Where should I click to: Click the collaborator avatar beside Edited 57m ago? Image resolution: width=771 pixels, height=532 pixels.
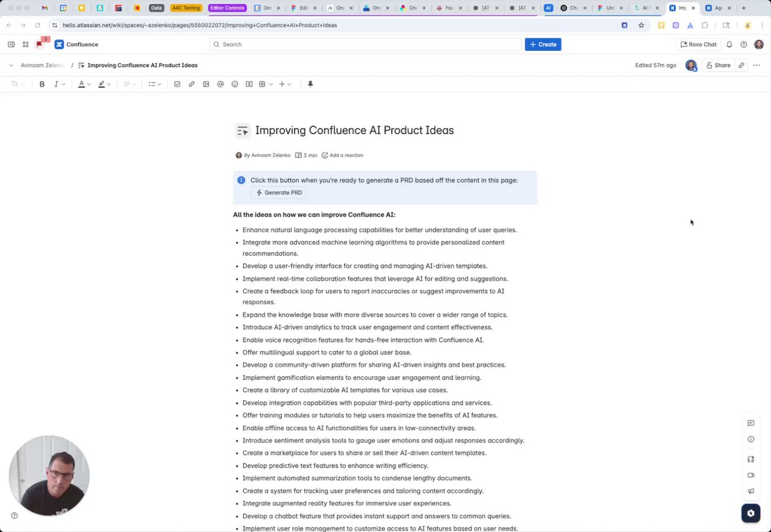(x=691, y=65)
